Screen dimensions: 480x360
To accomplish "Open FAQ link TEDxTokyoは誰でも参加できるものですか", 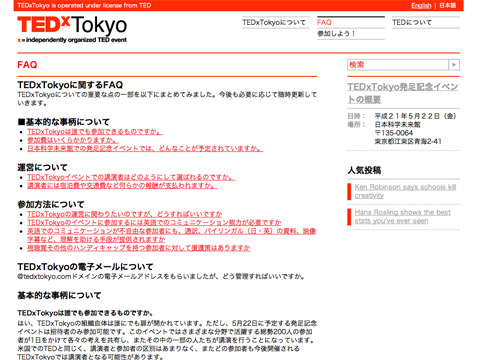I will point(95,132).
